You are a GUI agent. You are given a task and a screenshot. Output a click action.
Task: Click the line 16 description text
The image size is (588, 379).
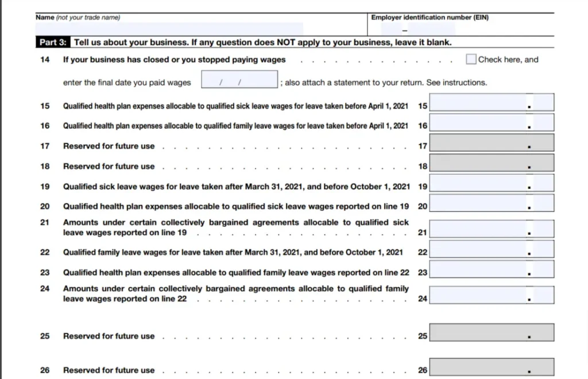[235, 126]
